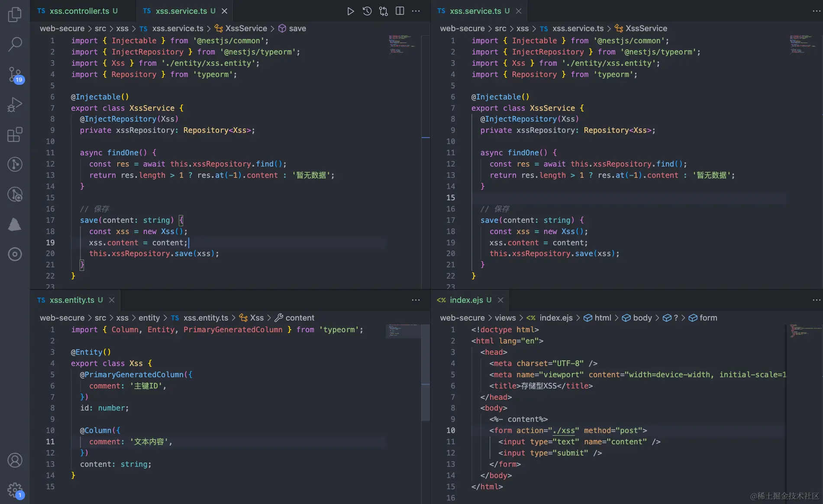Open the body breadcrumb in index.ejs
Viewport: 823px width, 504px height.
pos(637,318)
